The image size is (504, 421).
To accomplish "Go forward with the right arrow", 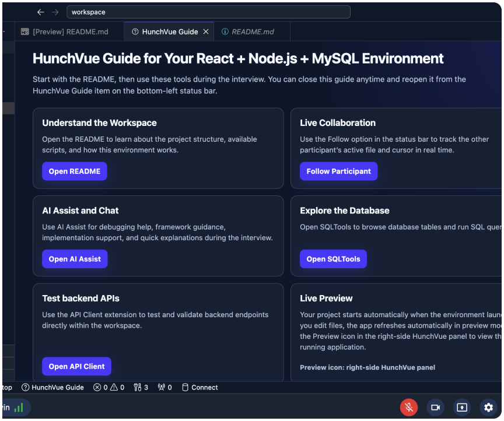I will (55, 12).
